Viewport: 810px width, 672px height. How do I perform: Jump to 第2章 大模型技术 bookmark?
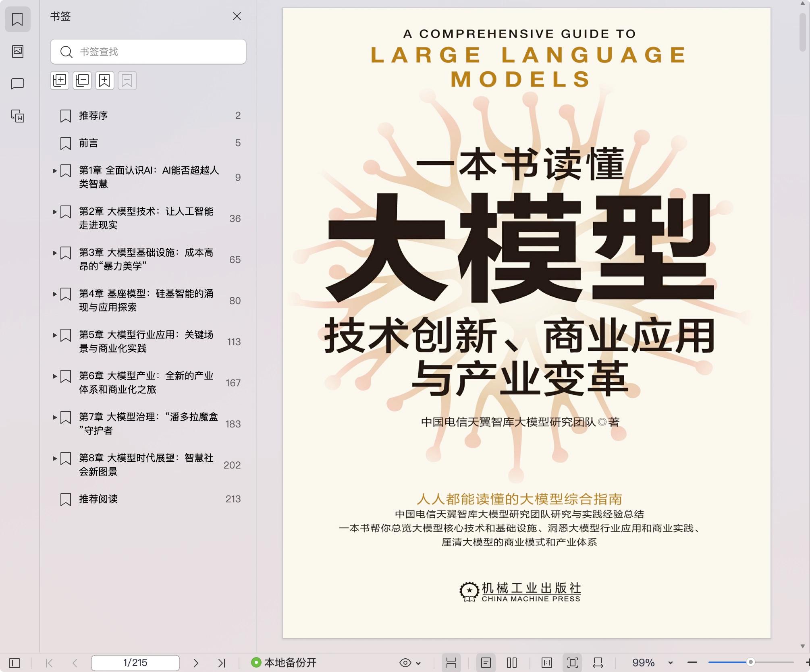click(146, 218)
